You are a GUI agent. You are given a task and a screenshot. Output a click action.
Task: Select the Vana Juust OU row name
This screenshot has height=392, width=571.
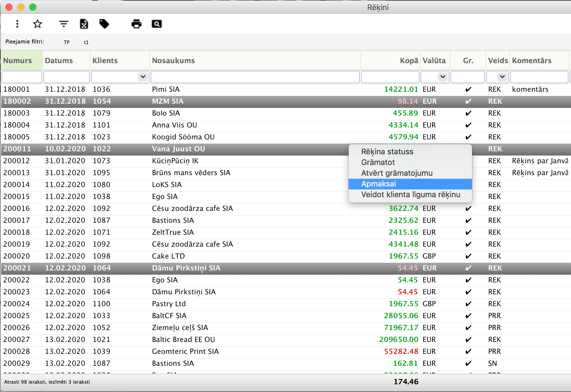tap(179, 149)
